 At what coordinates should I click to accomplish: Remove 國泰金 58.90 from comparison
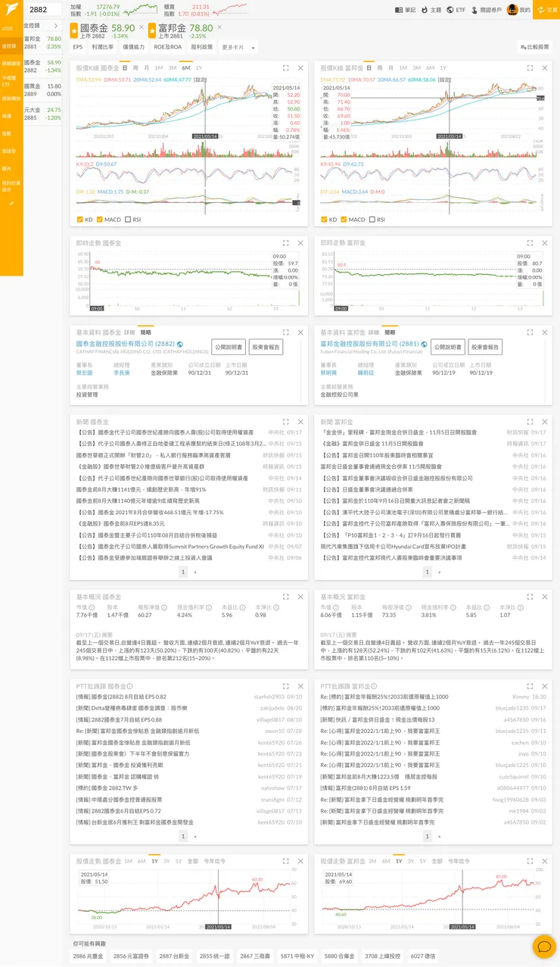pos(141,27)
